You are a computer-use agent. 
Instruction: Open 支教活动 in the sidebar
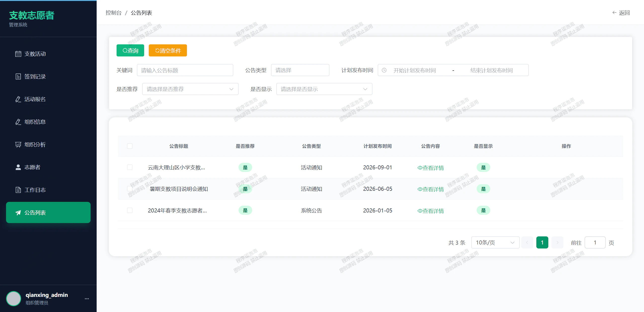48,54
